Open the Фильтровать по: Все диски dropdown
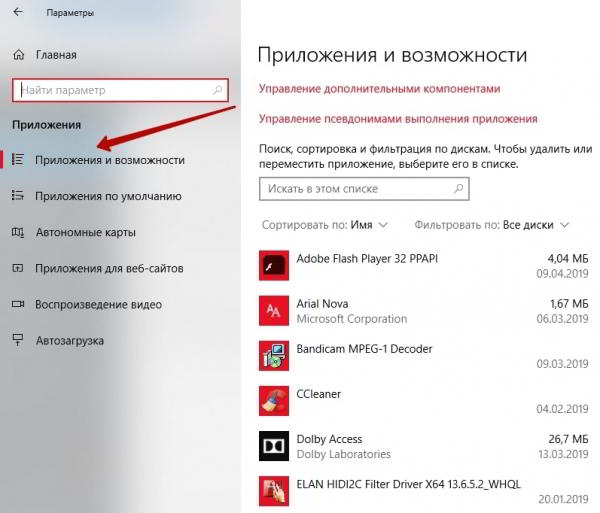 pyautogui.click(x=492, y=225)
